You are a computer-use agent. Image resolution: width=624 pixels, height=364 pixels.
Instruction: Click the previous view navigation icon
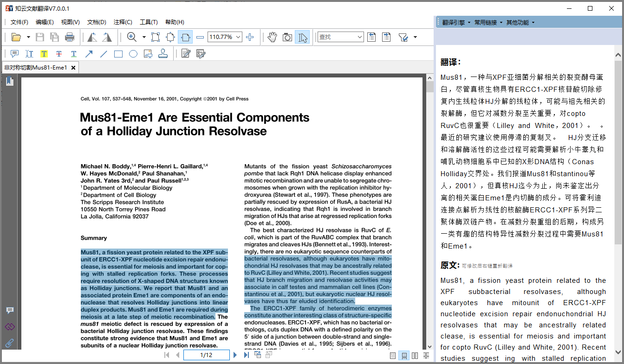click(x=258, y=355)
